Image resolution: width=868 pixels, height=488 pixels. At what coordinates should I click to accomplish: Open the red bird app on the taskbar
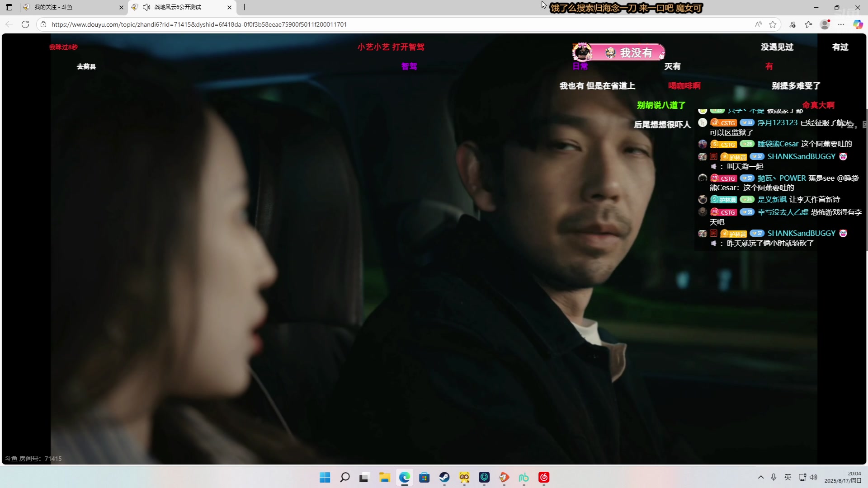point(504,477)
